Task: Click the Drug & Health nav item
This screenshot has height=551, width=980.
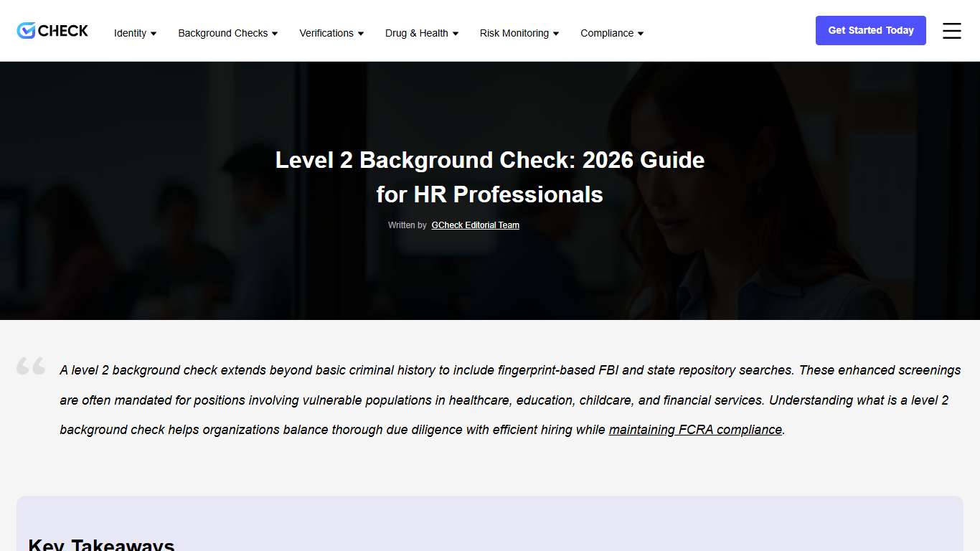Action: pos(421,33)
